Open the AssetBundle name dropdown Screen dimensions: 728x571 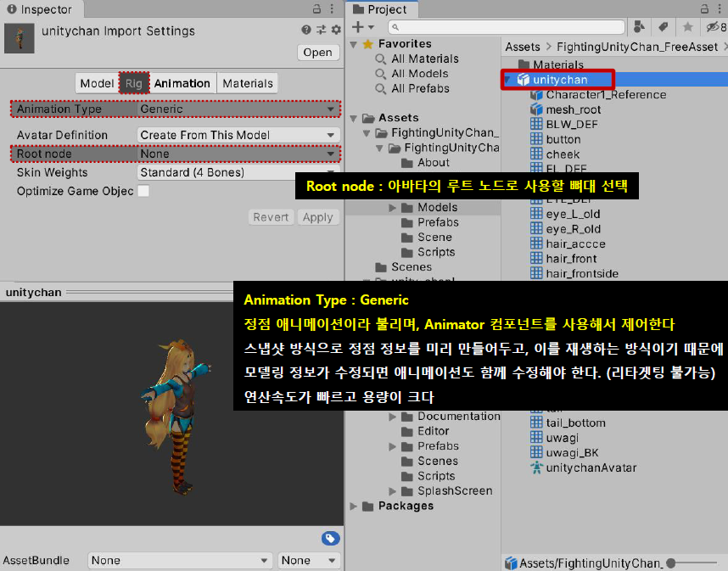pos(179,560)
